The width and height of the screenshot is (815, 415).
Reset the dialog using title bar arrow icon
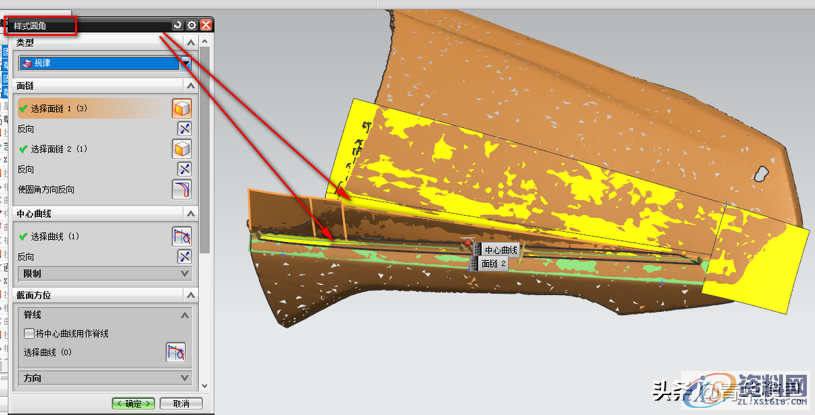coord(177,24)
